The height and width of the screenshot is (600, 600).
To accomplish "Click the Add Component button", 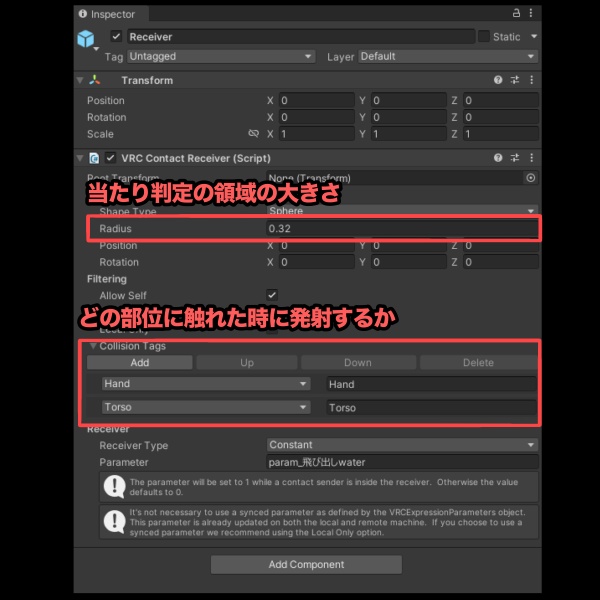I will click(x=306, y=564).
